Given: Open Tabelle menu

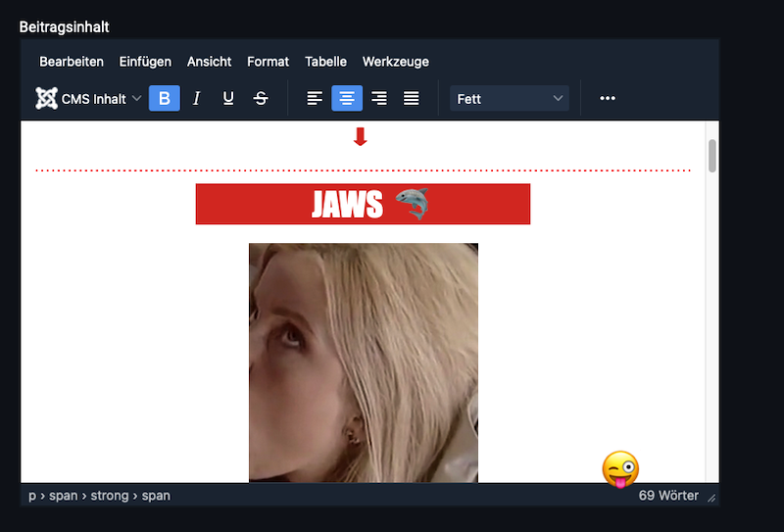Looking at the screenshot, I should tap(325, 62).
